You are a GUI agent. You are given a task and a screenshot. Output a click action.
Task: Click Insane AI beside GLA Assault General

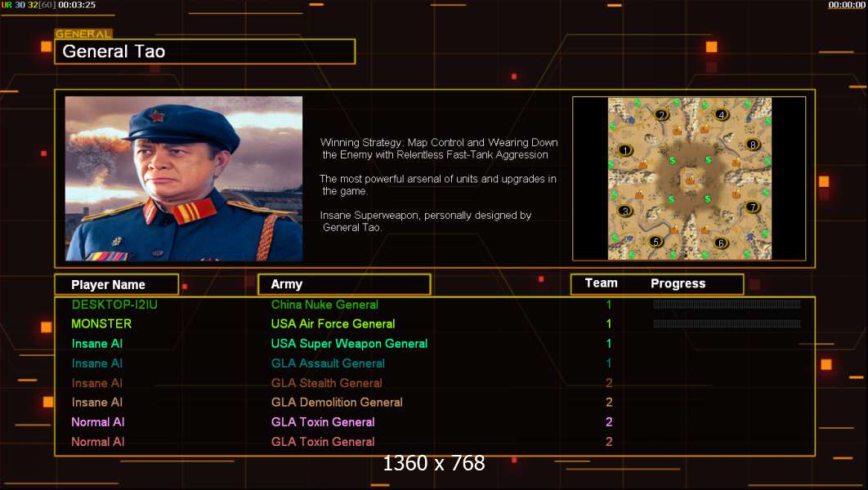pyautogui.click(x=97, y=363)
